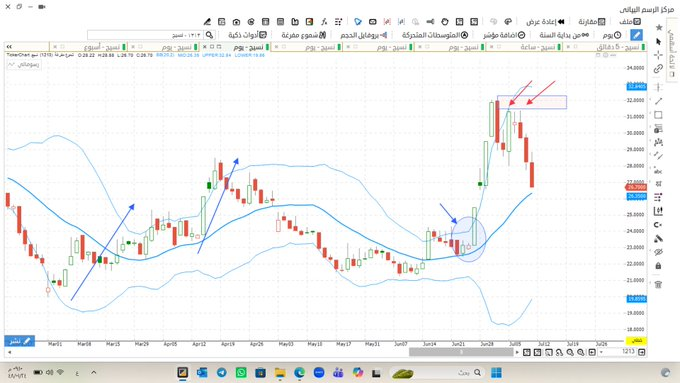Open the المتوسطات المتحركة moving averages menu
The width and height of the screenshot is (680, 383).
pyautogui.click(x=435, y=35)
